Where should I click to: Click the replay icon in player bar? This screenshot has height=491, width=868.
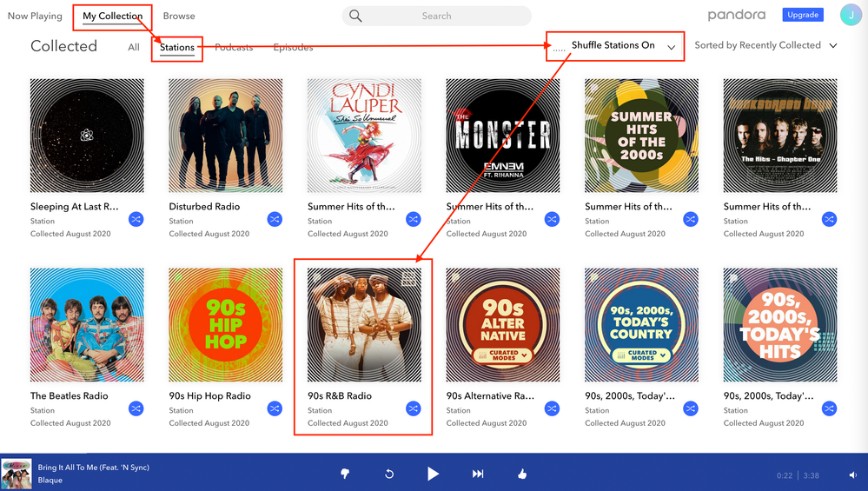(x=389, y=474)
